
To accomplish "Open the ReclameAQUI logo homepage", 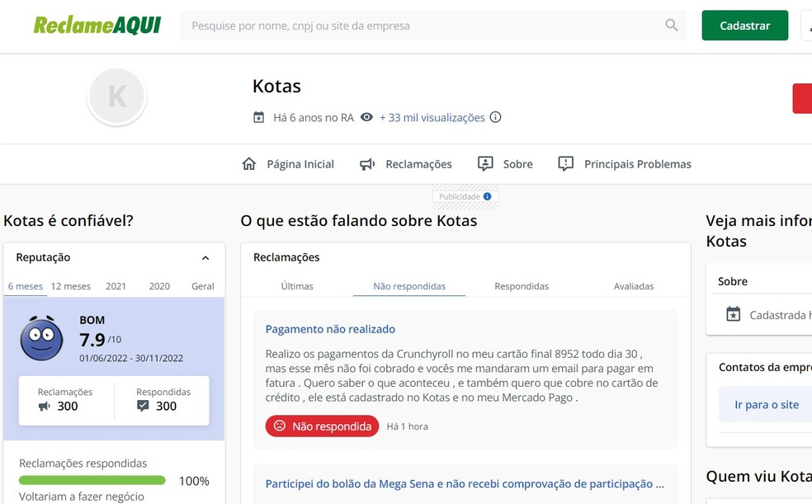I will click(97, 25).
